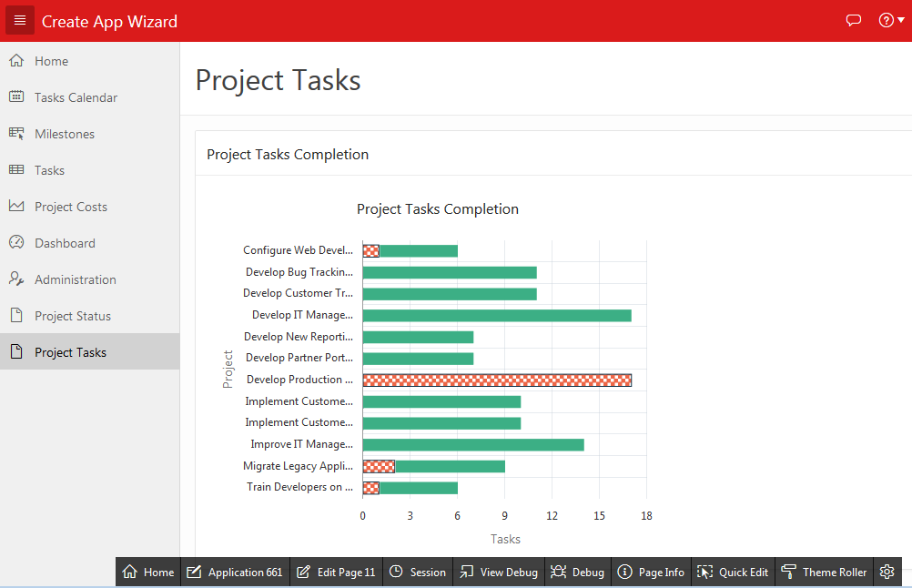Open the Milestones page
The height and width of the screenshot is (588, 912).
click(89, 134)
